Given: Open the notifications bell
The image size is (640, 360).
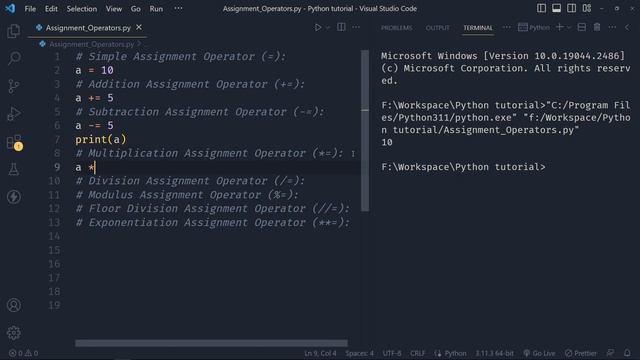Looking at the screenshot, I should (627, 353).
